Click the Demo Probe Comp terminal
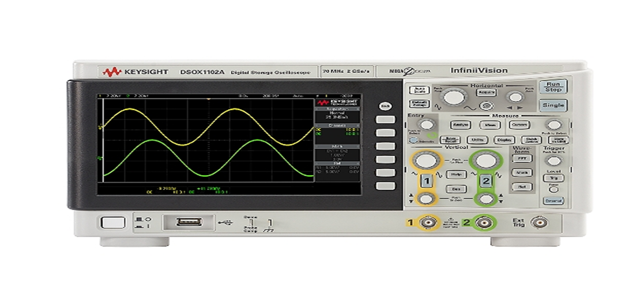 [251, 222]
